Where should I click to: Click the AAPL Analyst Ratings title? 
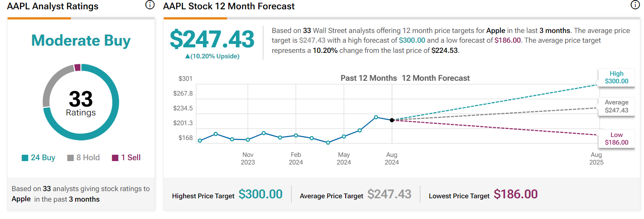click(53, 6)
